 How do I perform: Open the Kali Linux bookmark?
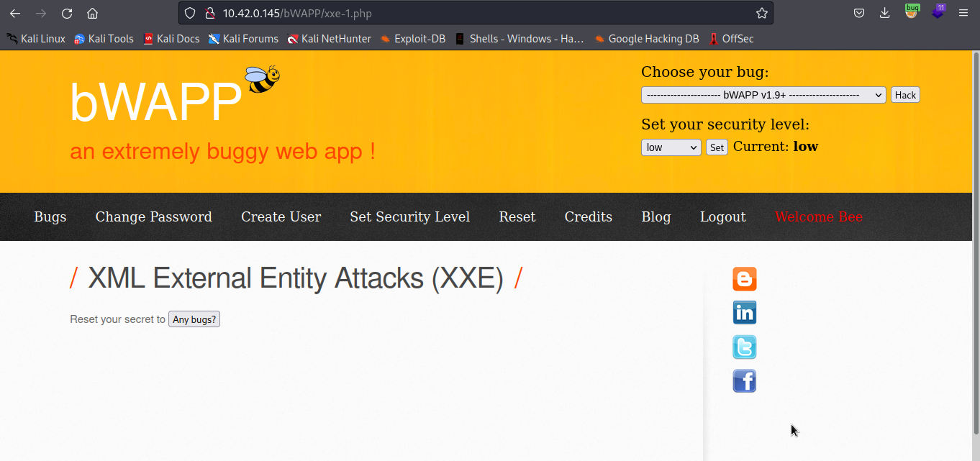click(36, 39)
